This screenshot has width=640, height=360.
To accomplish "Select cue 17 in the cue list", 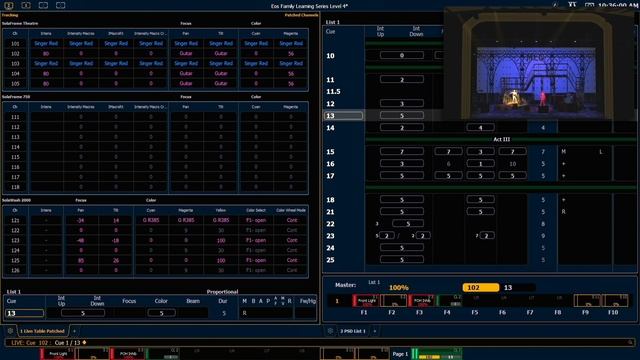I will coord(330,176).
